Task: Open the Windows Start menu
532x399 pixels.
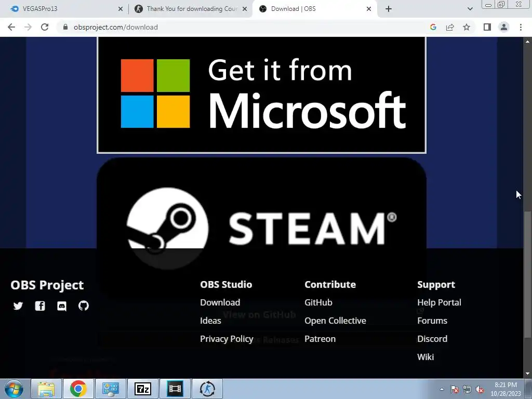Action: (14, 389)
